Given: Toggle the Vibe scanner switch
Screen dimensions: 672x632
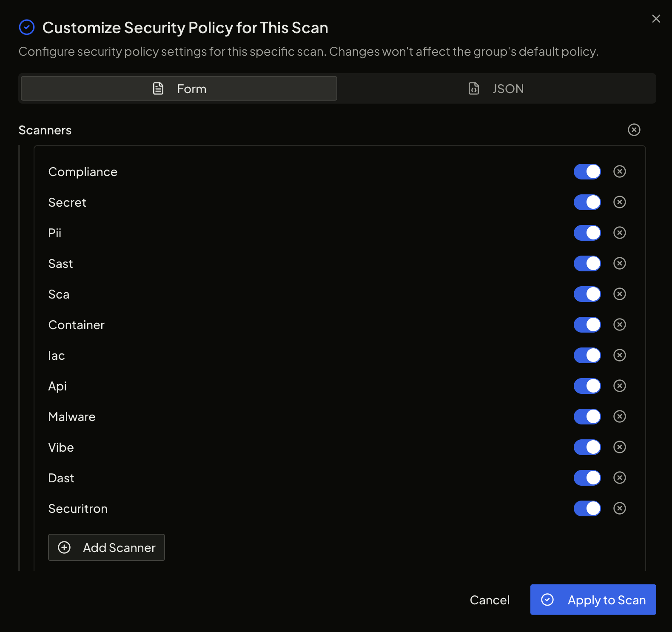Looking at the screenshot, I should pyautogui.click(x=587, y=447).
